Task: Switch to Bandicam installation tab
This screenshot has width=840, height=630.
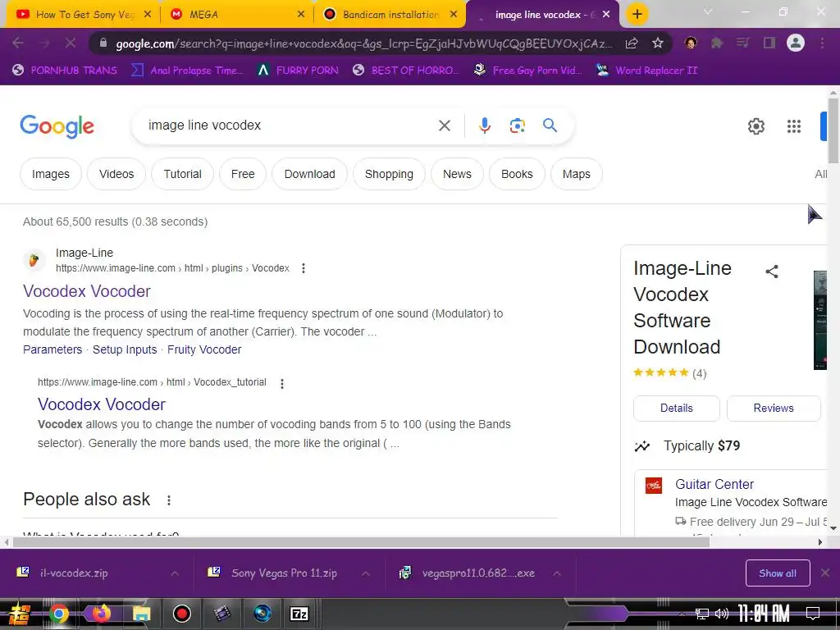Action: tap(391, 15)
